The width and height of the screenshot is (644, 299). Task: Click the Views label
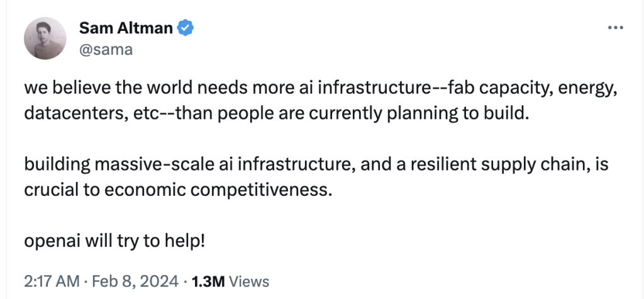tap(250, 281)
